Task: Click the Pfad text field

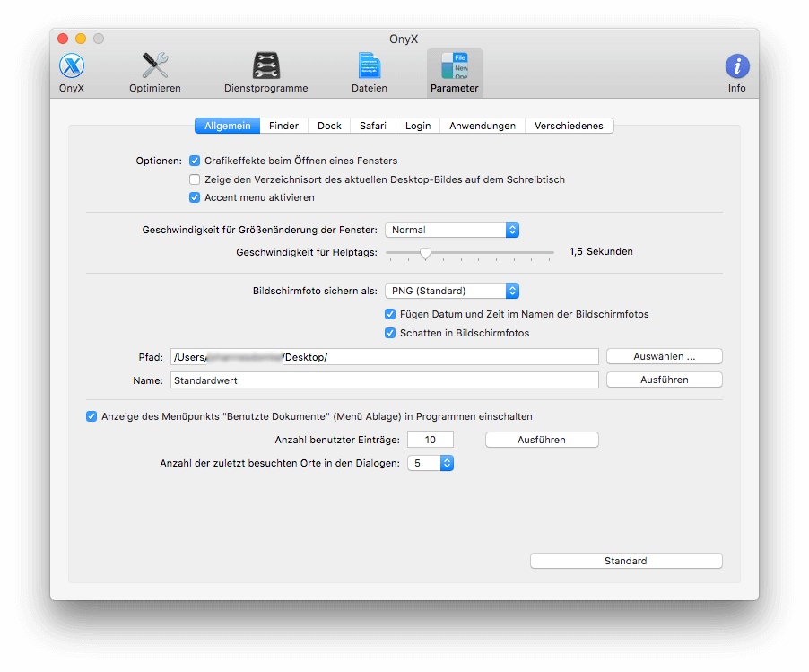Action: [385, 357]
